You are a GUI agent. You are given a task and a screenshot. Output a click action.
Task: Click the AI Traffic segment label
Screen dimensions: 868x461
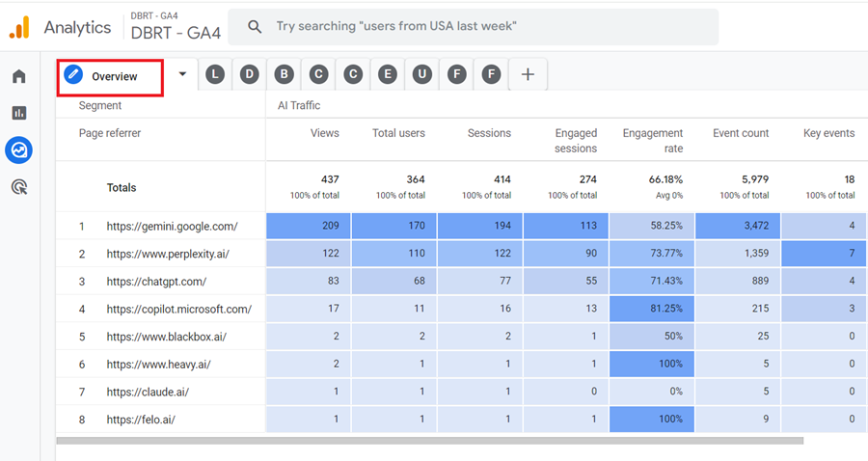pyautogui.click(x=299, y=105)
